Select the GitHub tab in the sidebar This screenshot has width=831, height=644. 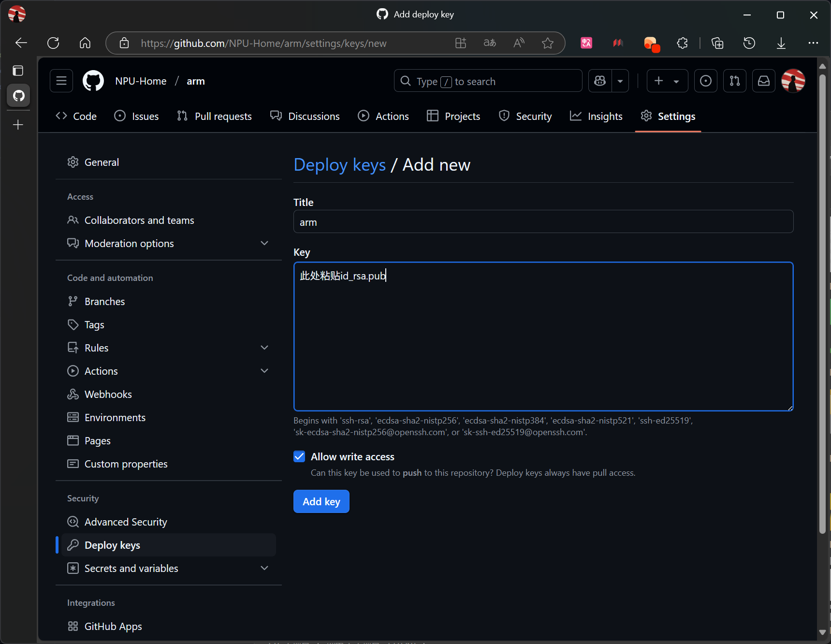click(18, 95)
